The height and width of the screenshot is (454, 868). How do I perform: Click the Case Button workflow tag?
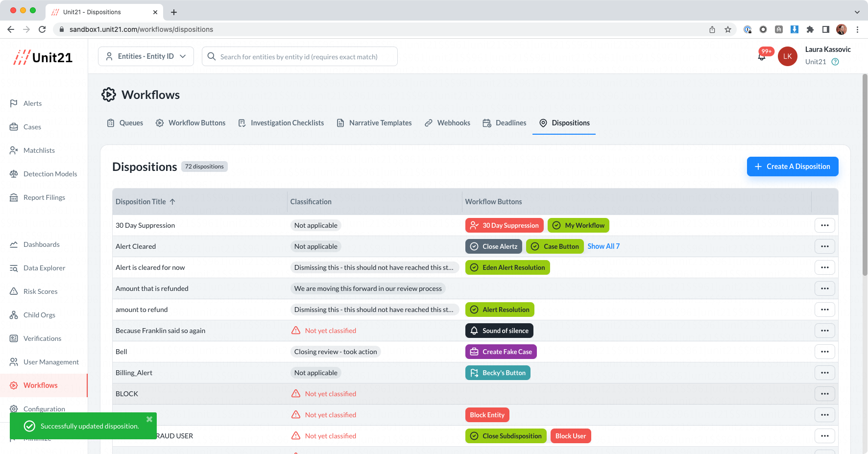555,246
